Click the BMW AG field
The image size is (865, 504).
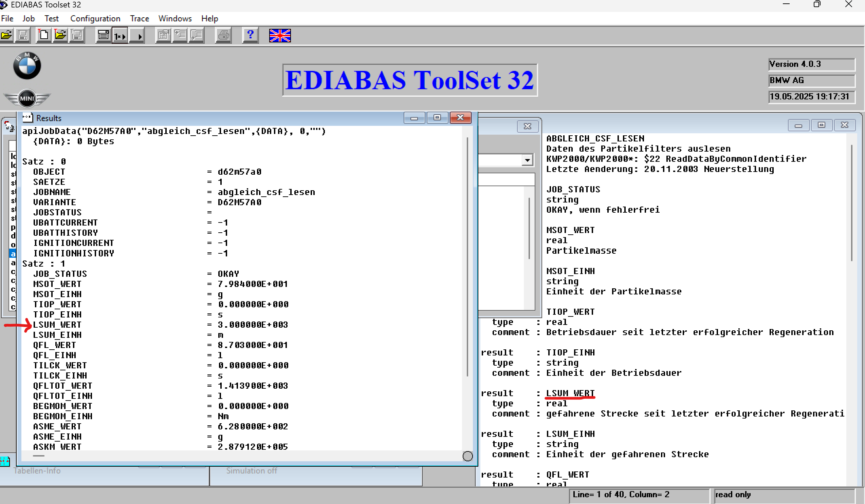(x=811, y=80)
